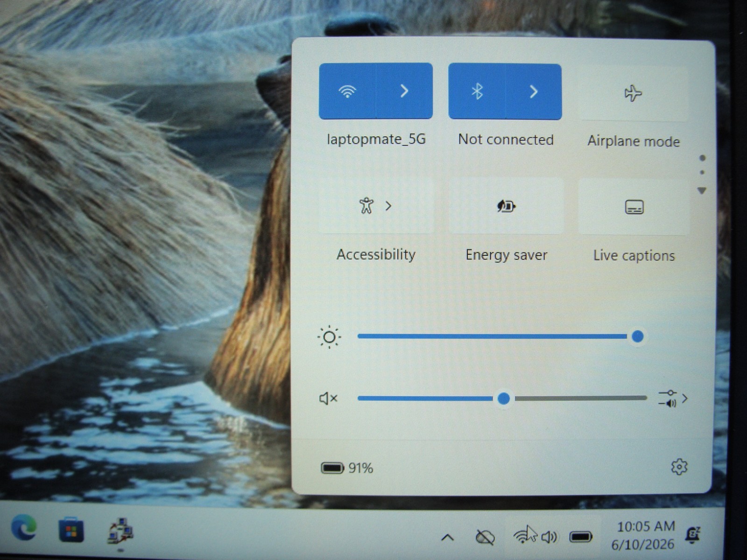Launch Microsoft Edge from the taskbar
The height and width of the screenshot is (560, 747).
(x=24, y=529)
